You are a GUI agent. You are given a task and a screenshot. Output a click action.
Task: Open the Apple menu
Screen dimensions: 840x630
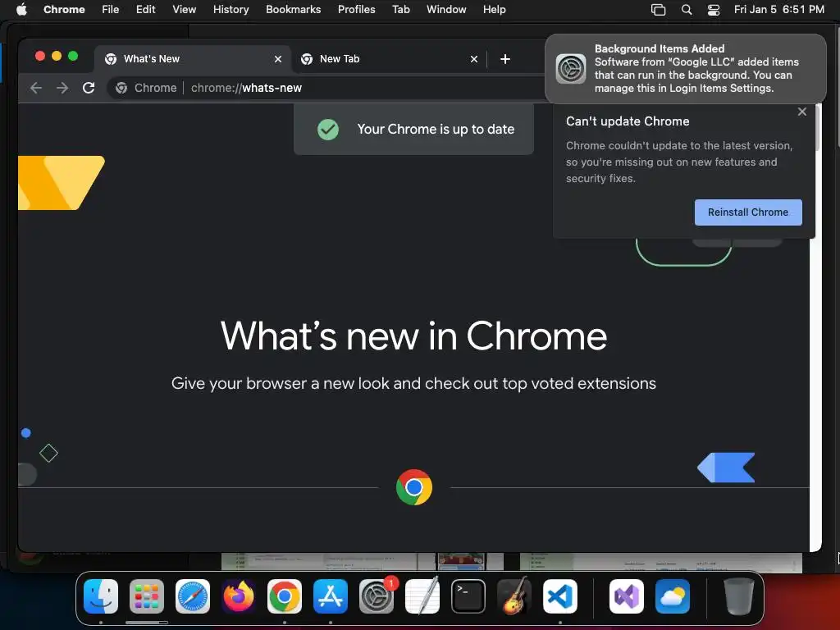(21, 10)
